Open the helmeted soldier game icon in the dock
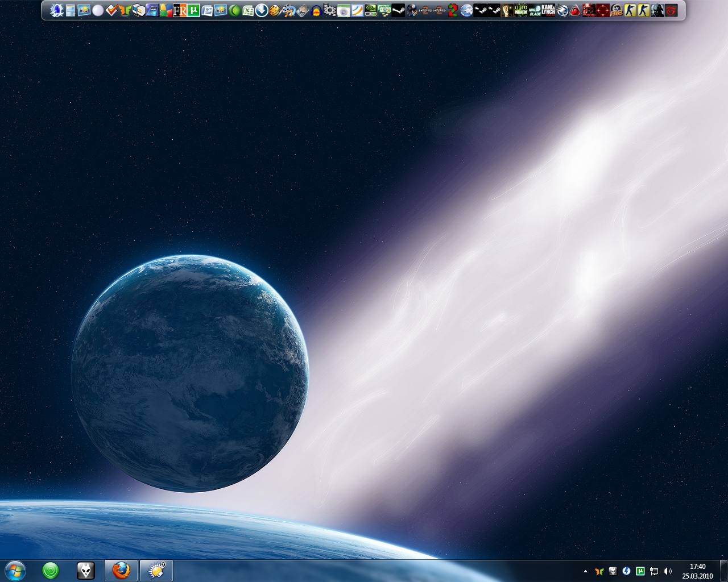Screen dimensions: 728x582 [x=657, y=10]
